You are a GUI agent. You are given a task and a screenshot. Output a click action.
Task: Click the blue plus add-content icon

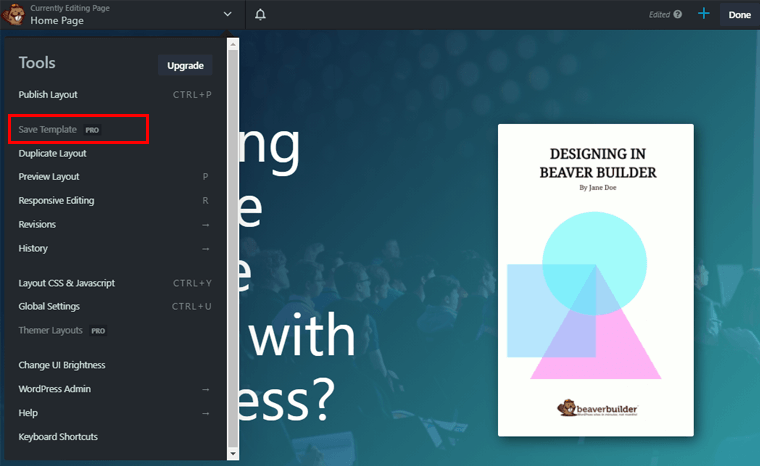point(704,14)
